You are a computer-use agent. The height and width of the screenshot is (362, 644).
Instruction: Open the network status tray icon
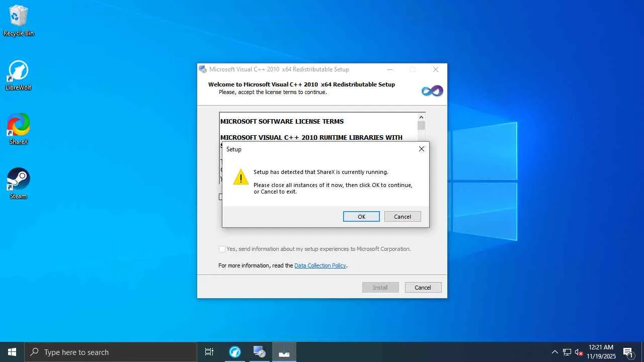pyautogui.click(x=567, y=352)
